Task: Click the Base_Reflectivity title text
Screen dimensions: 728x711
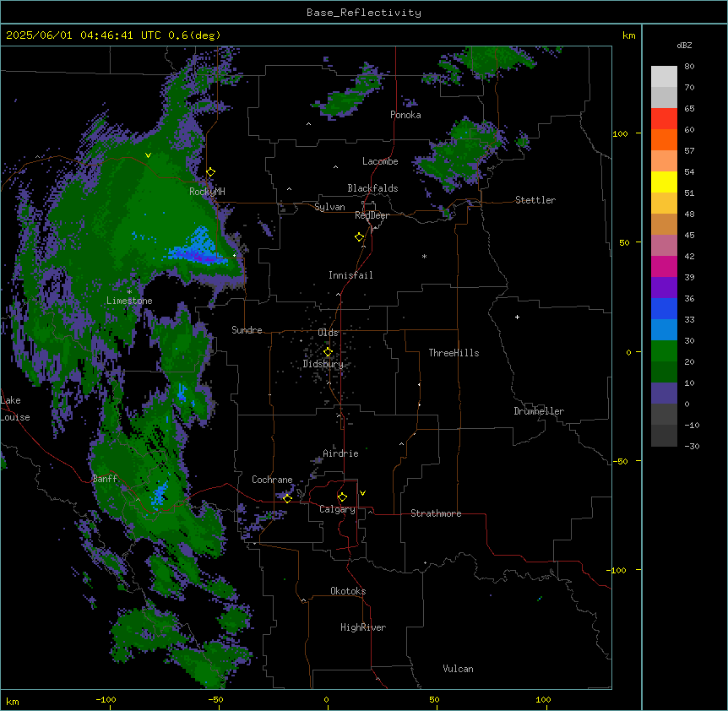Action: [364, 13]
